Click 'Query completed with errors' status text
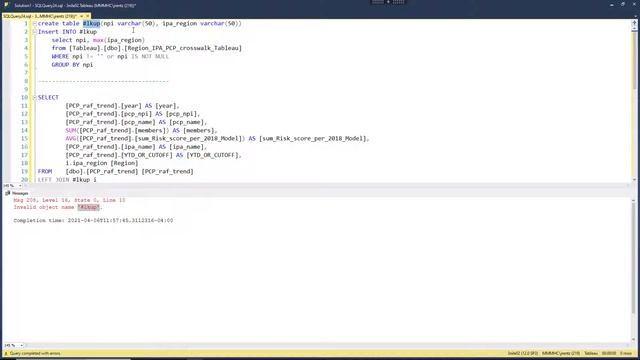 coord(35,353)
